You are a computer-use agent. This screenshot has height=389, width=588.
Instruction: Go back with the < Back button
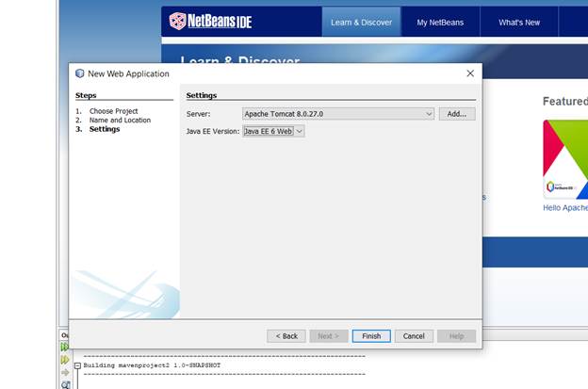pos(286,336)
